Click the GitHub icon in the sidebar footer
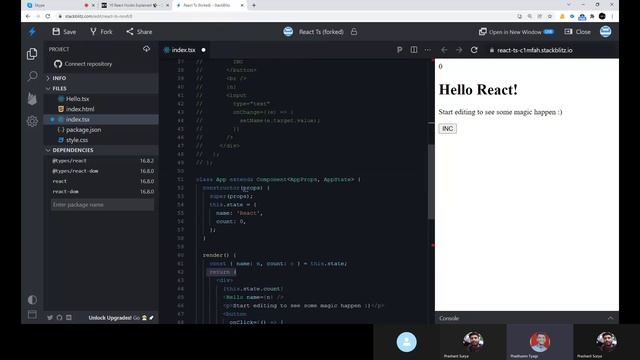 click(60, 318)
